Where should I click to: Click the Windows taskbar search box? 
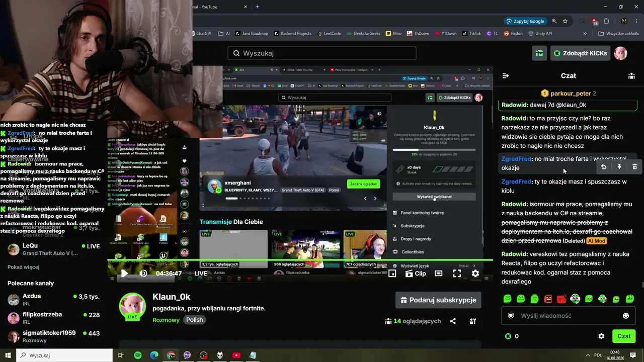(x=64, y=355)
